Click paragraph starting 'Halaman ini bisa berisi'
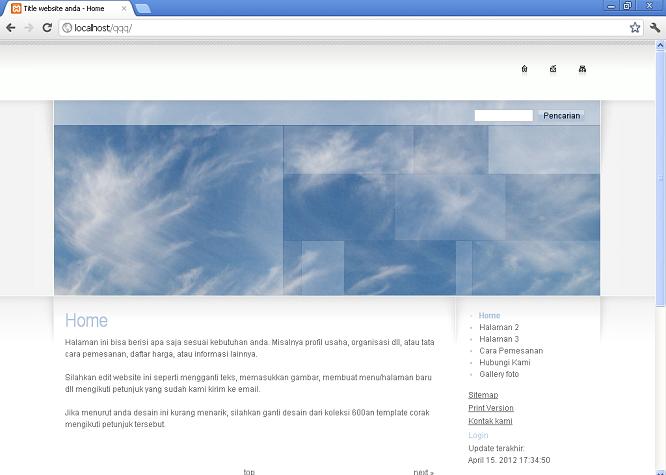666x475 pixels. coord(250,348)
